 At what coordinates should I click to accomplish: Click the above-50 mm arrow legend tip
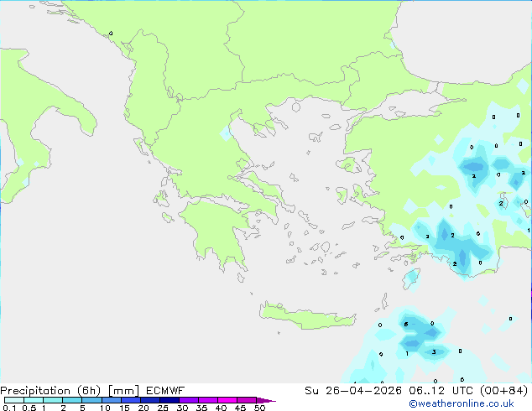coord(266,401)
